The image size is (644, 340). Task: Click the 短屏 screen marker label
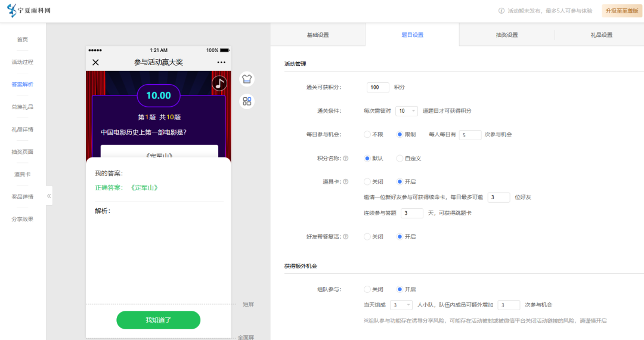(248, 304)
